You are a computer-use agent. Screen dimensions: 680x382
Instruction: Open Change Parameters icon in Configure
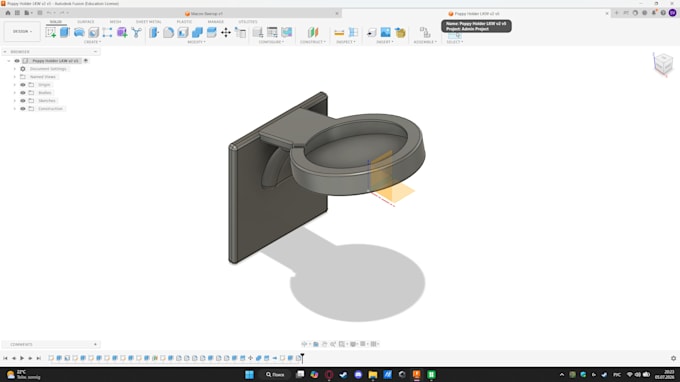pos(258,32)
